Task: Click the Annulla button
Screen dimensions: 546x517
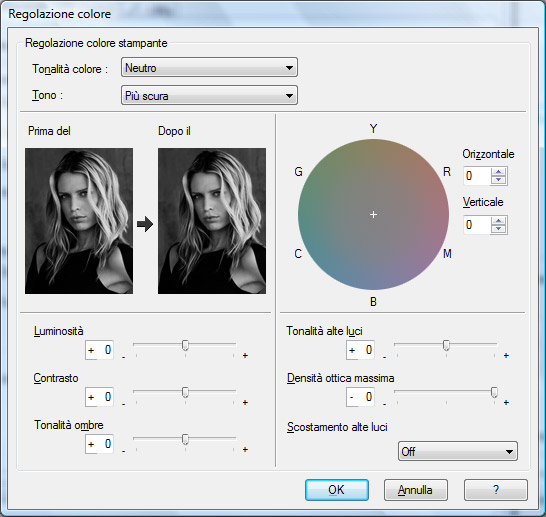Action: click(x=416, y=490)
